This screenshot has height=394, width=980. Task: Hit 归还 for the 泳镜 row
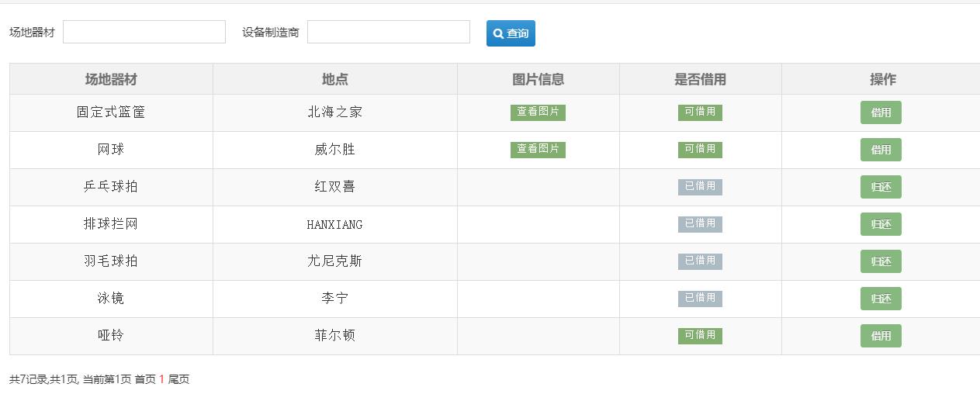pyautogui.click(x=881, y=299)
